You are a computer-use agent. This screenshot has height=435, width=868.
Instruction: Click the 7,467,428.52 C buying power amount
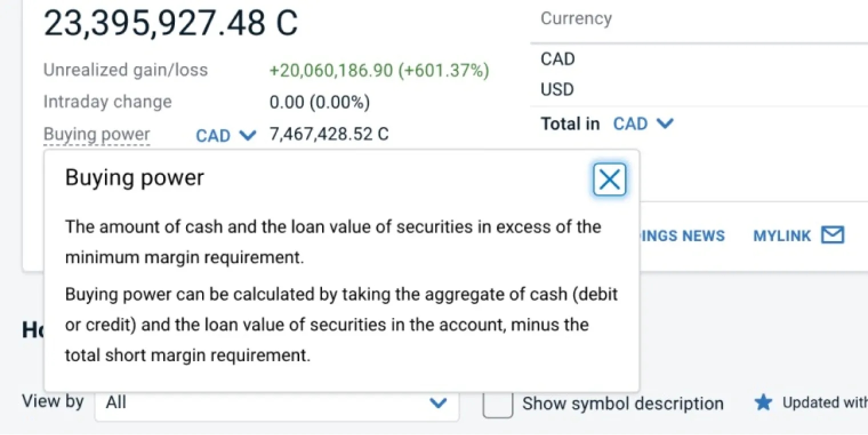pyautogui.click(x=329, y=134)
